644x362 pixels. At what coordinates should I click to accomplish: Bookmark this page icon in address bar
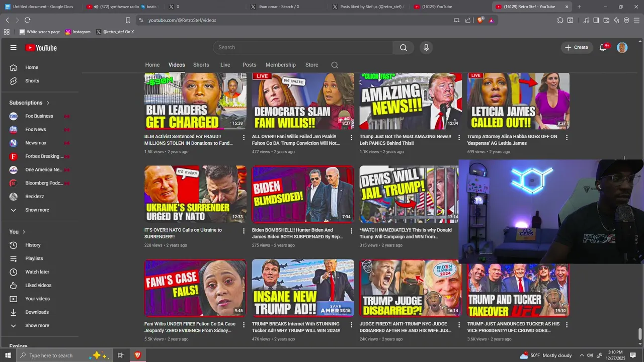(128, 20)
